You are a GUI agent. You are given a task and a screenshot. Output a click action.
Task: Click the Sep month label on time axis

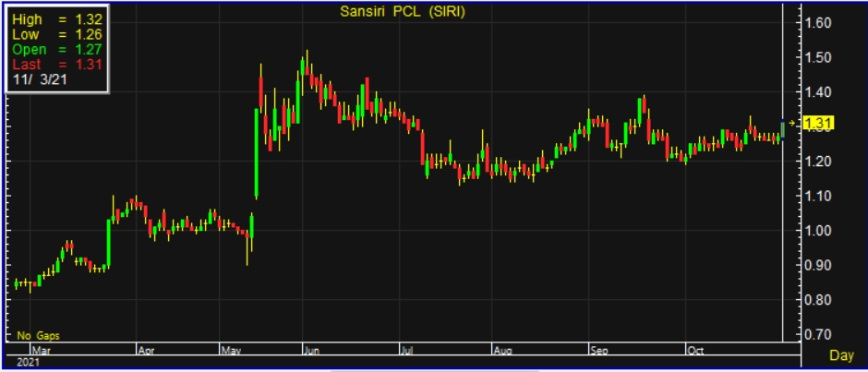pos(599,350)
